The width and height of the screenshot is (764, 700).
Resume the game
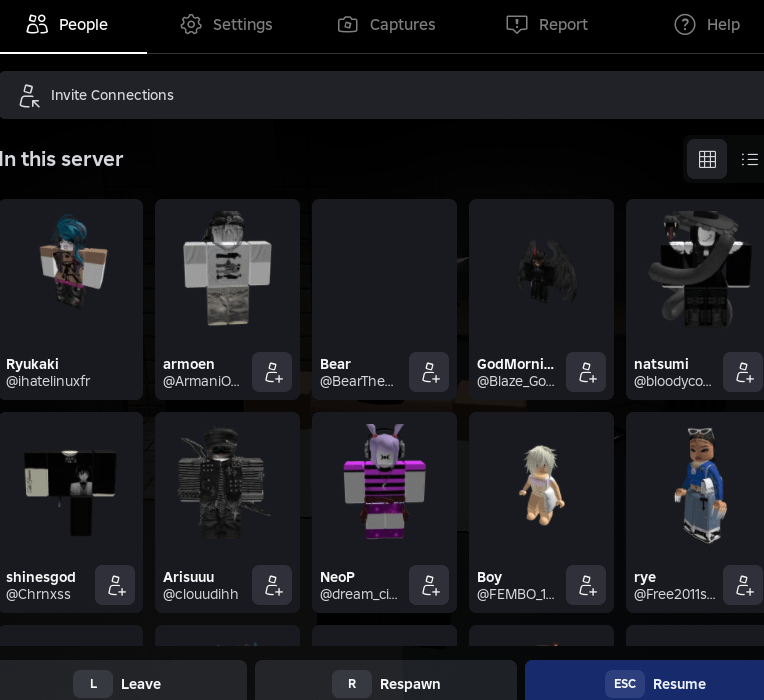tap(645, 684)
